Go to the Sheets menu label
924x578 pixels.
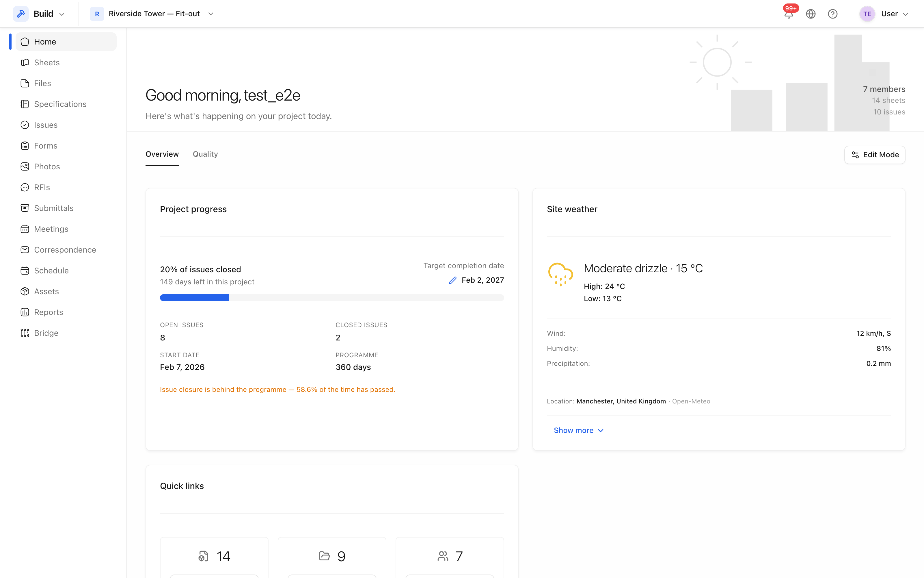(47, 62)
